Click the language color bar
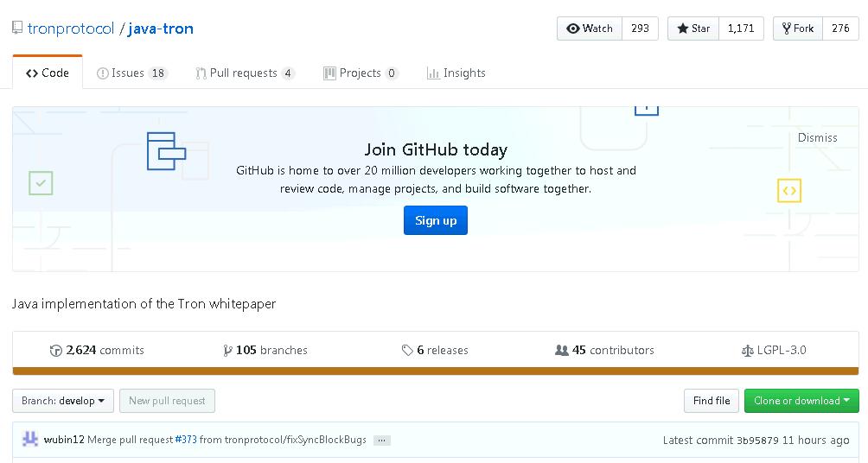Image resolution: width=868 pixels, height=463 pixels. click(x=436, y=371)
